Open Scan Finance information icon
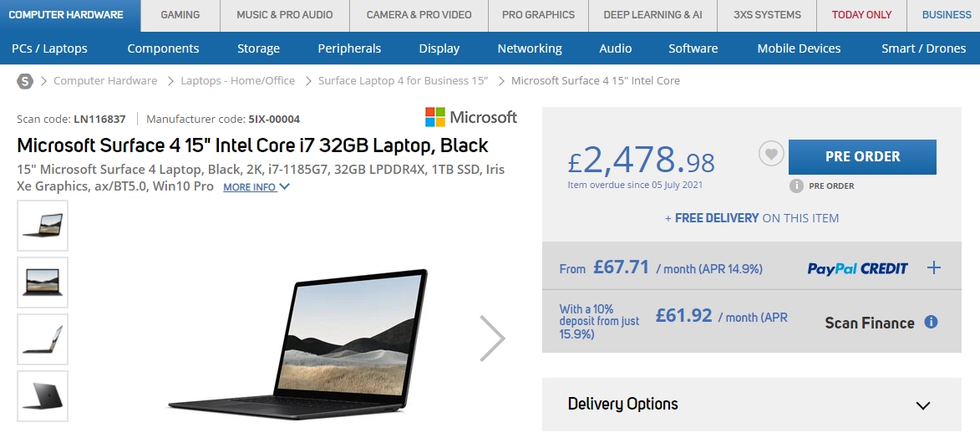The height and width of the screenshot is (448, 980). click(x=931, y=322)
